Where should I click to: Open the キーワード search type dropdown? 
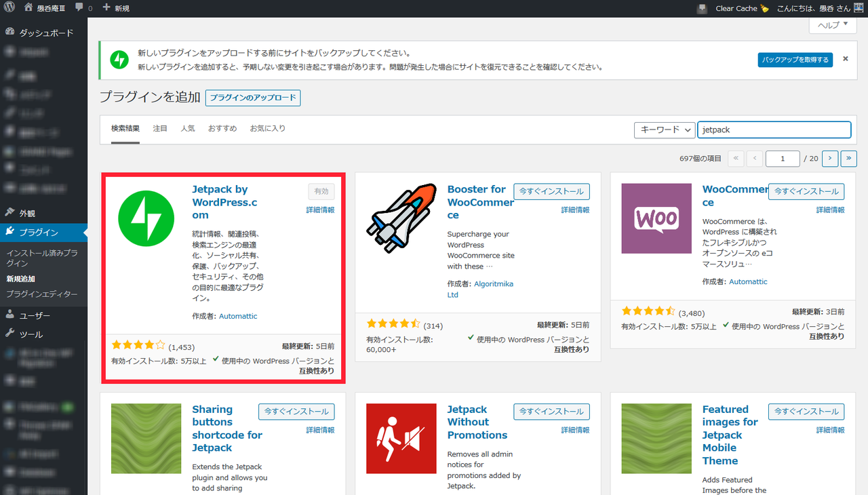click(665, 130)
